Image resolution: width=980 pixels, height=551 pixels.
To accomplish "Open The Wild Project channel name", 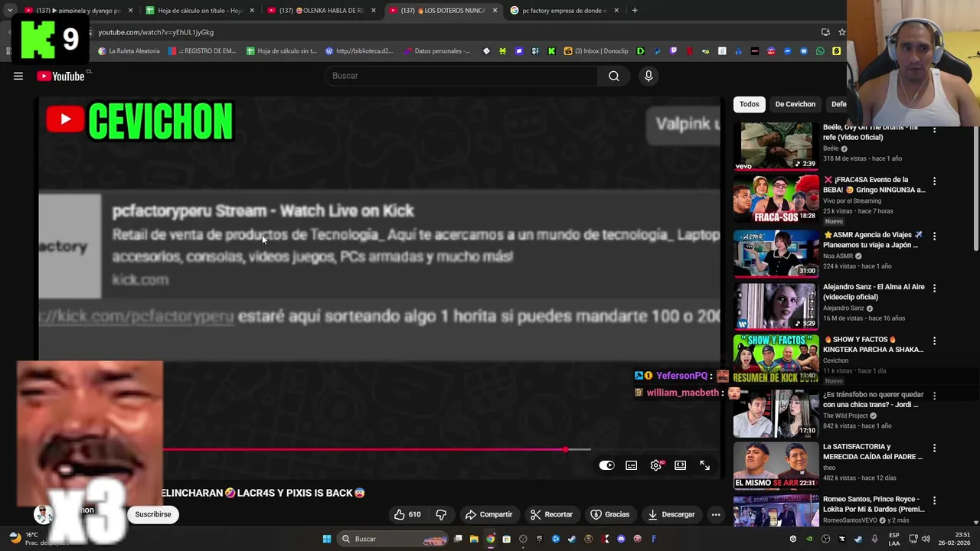I will (845, 416).
